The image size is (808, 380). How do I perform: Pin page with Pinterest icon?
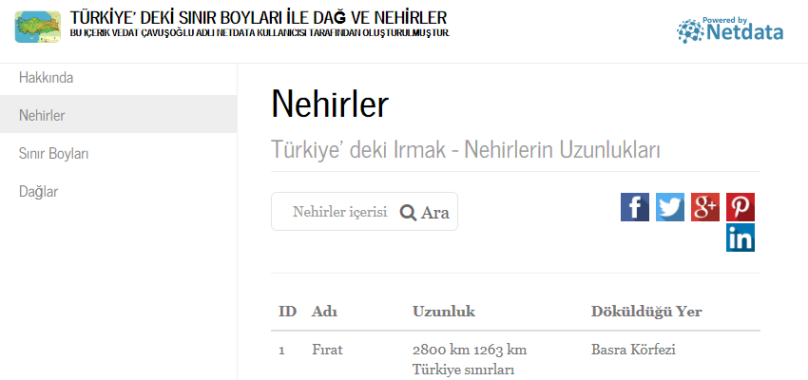point(740,207)
